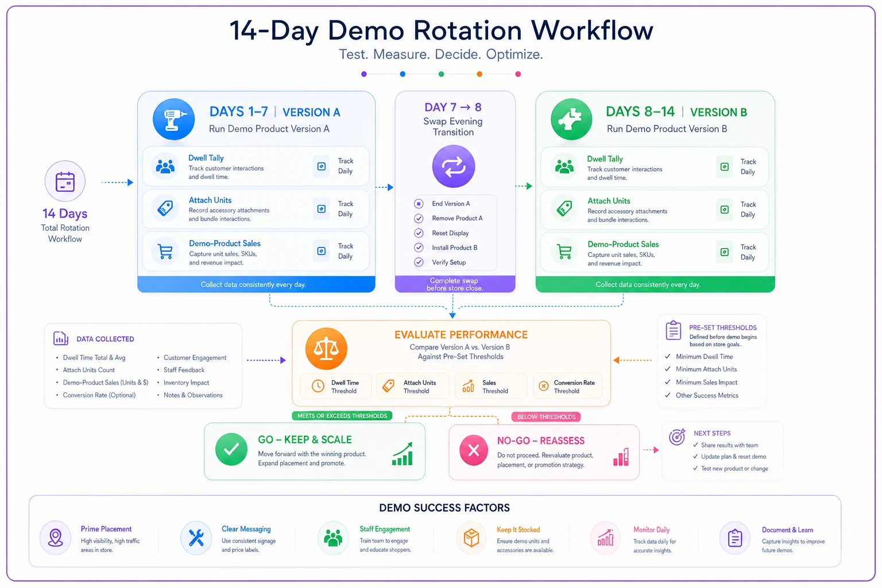Click the calendar icon above 14 Days
882x588 pixels.
pyautogui.click(x=65, y=181)
